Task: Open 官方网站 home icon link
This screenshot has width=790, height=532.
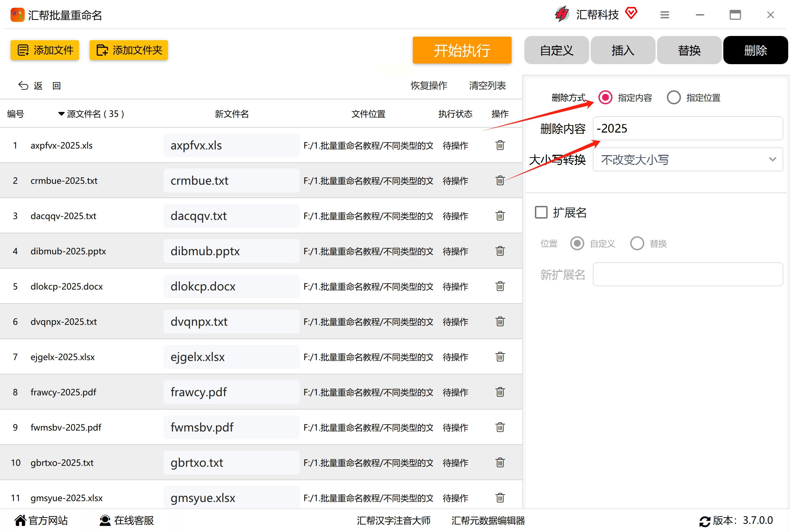Action: coord(20,520)
